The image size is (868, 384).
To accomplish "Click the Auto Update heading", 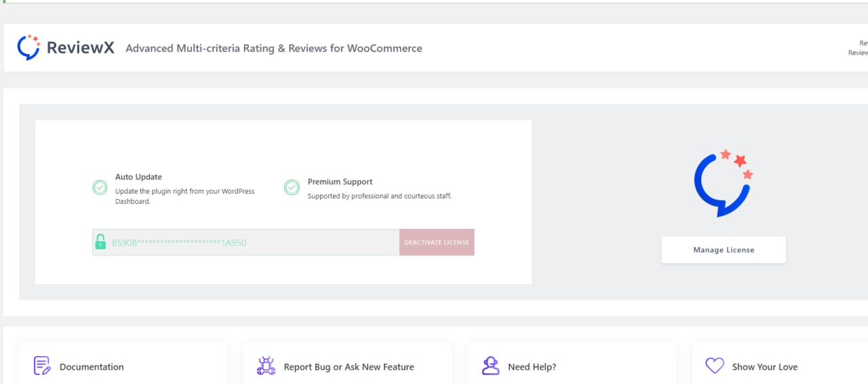I will tap(138, 177).
